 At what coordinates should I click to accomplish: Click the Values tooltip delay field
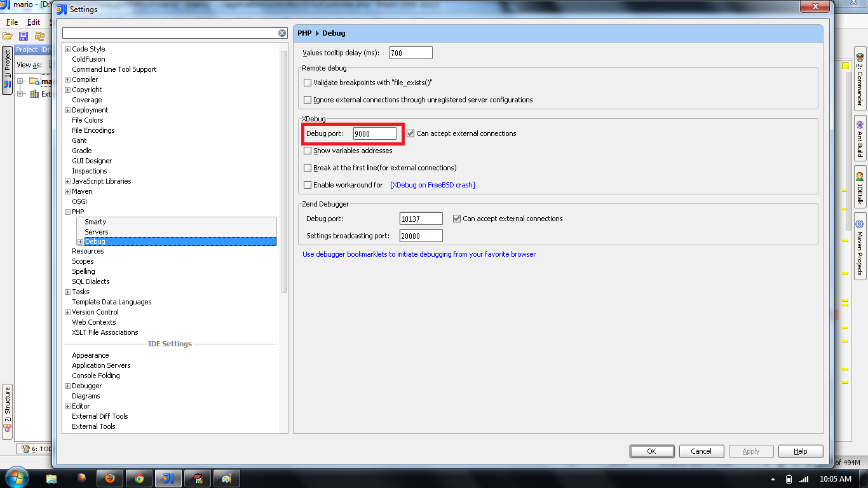pos(410,53)
